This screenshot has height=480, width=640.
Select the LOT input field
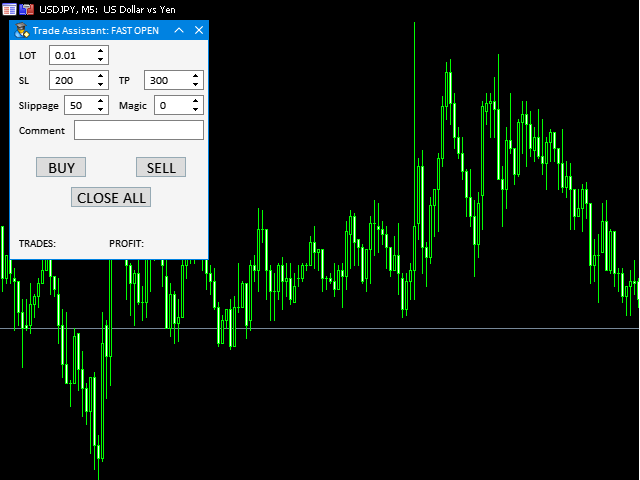tap(71, 56)
